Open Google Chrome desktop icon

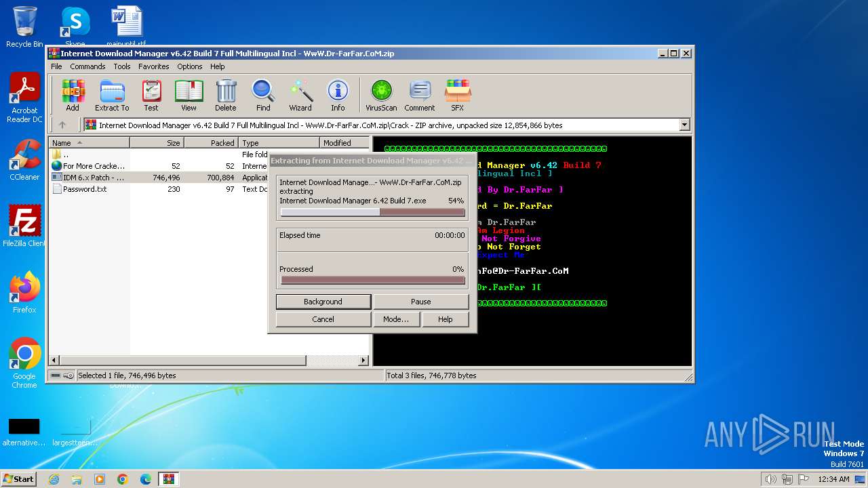[24, 363]
